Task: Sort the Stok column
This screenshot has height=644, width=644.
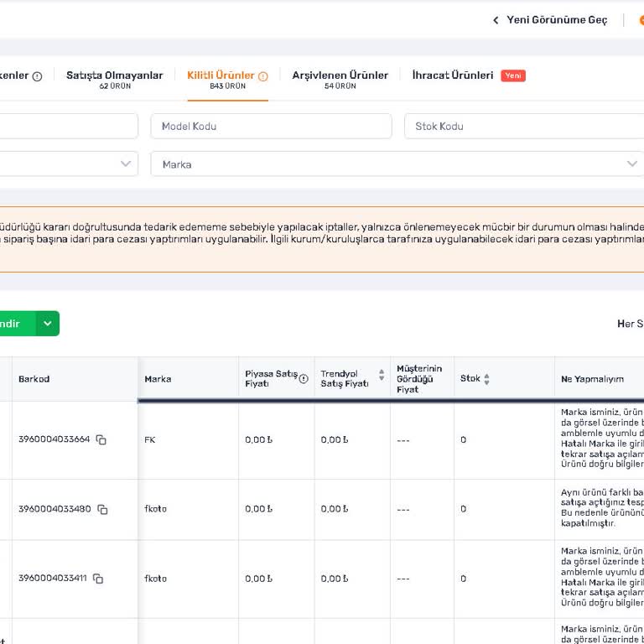Action: point(486,379)
